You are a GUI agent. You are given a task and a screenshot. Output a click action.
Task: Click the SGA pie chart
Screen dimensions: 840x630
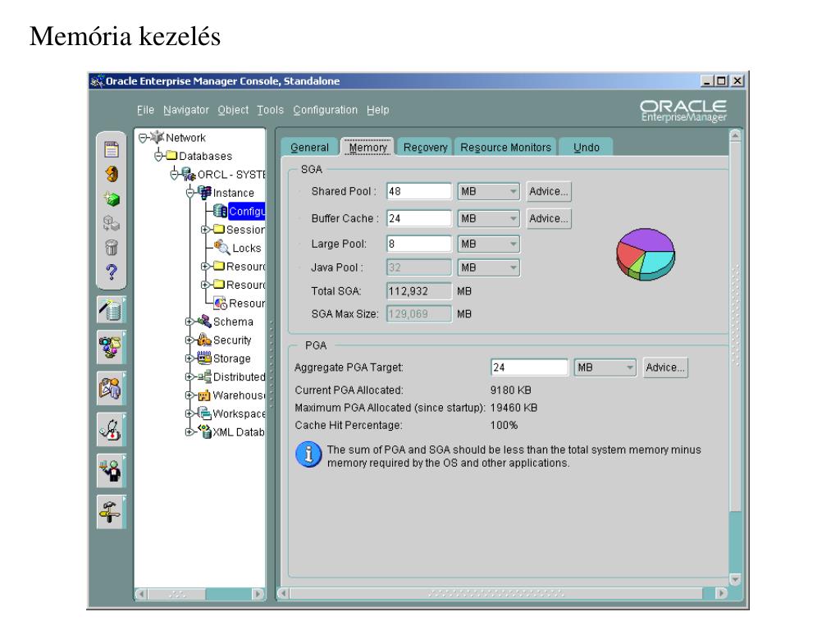point(646,254)
